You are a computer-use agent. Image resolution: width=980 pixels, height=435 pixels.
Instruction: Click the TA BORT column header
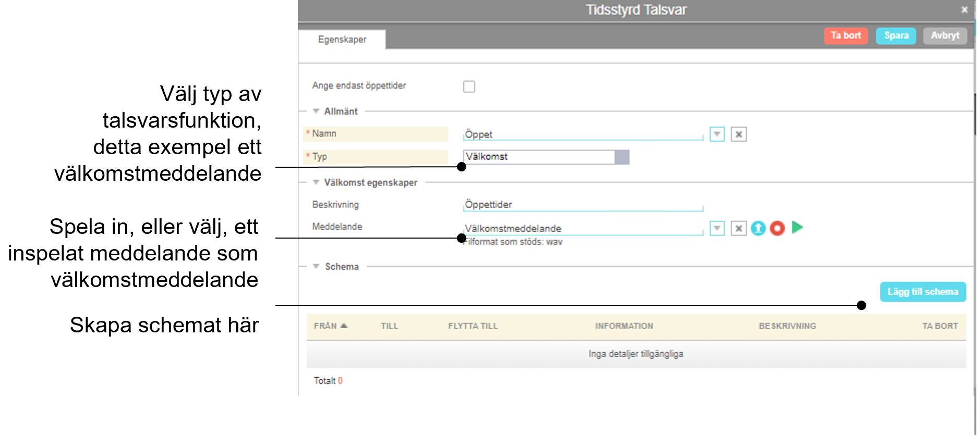point(940,326)
